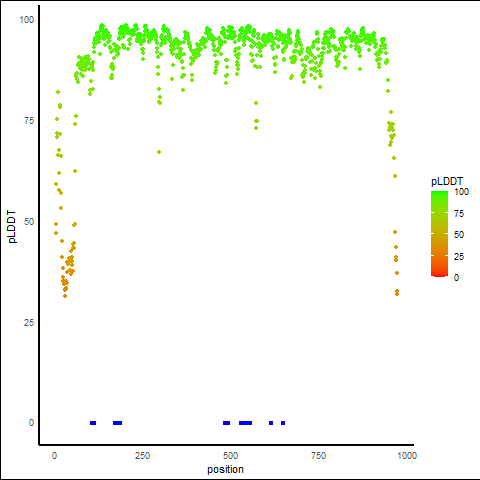
Task: Click the first blue segment near position 110
Action: [x=93, y=423]
